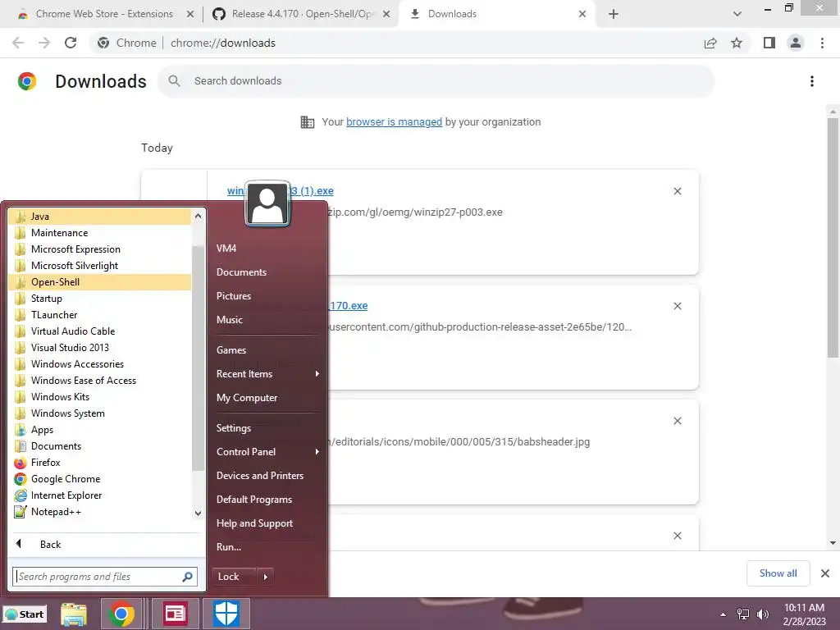Open Windows Ease of Access folder

[99, 381]
